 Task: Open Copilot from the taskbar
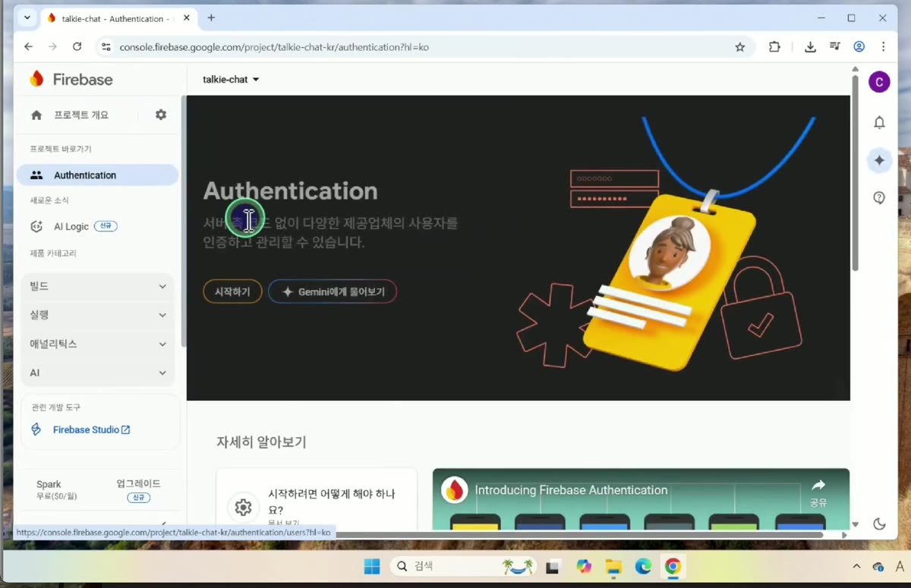point(583,567)
